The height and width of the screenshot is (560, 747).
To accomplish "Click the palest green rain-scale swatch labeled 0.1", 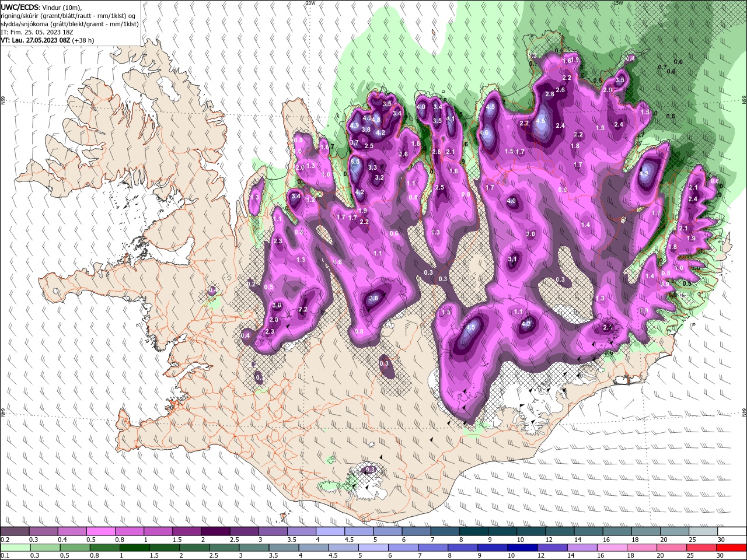I will [x=15, y=548].
